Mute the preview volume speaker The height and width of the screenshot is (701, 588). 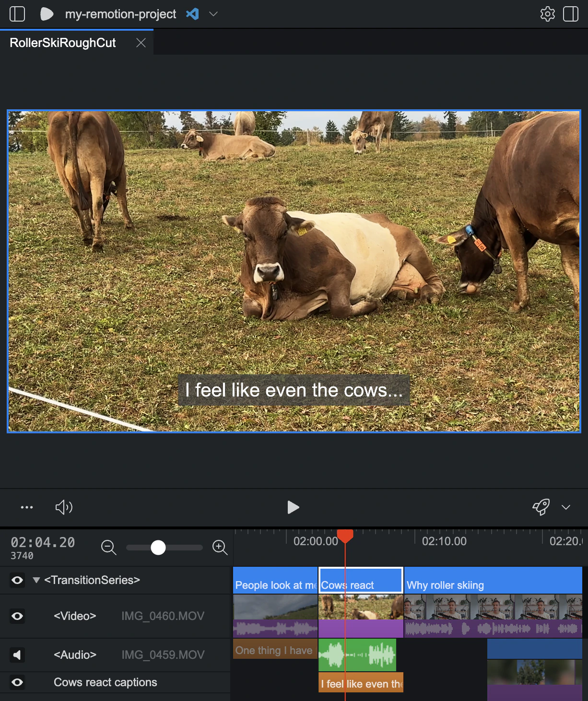(x=64, y=507)
